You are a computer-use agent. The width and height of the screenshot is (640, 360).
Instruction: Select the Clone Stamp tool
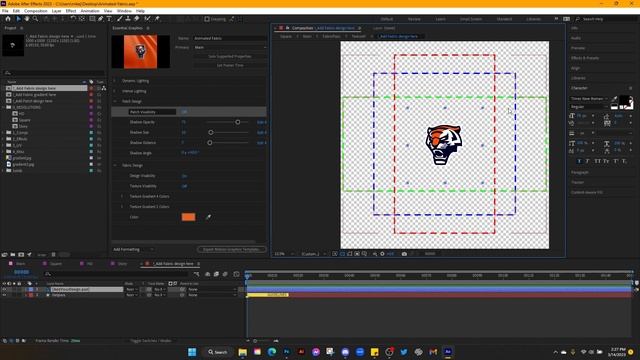click(x=128, y=19)
